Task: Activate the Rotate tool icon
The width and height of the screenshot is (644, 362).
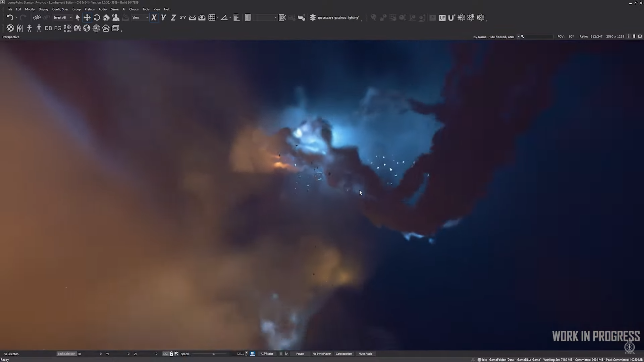Action: click(x=97, y=17)
